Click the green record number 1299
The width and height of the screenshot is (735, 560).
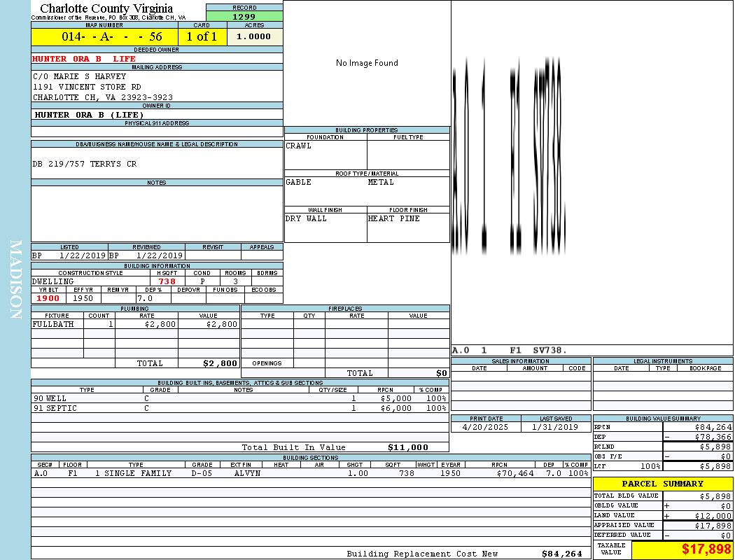click(x=244, y=16)
